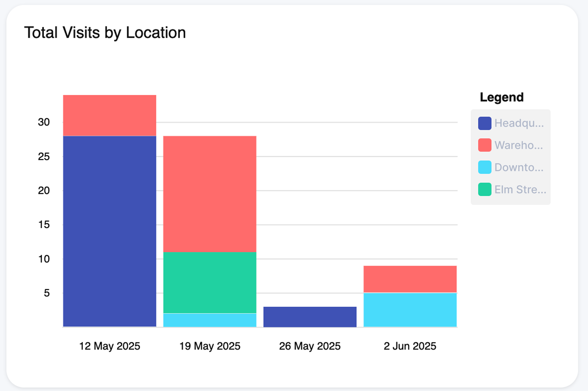The height and width of the screenshot is (391, 588).
Task: Click the Legend heading
Action: (502, 97)
